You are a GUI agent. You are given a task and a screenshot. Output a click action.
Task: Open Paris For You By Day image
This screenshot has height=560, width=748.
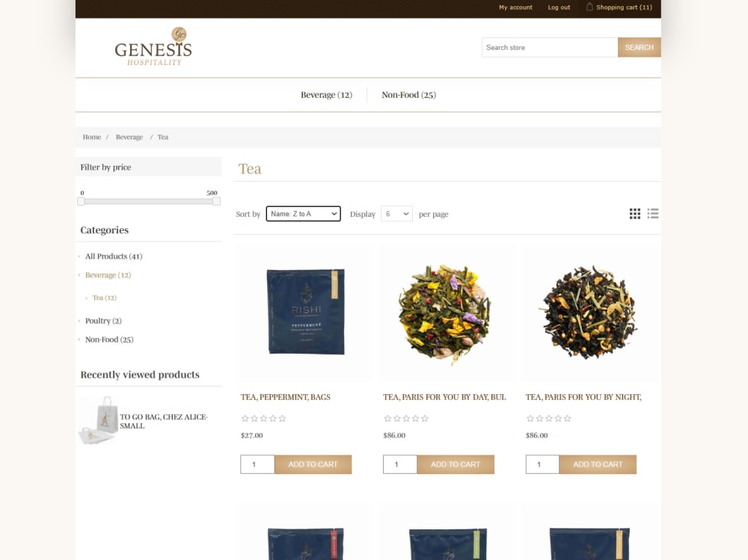447,312
